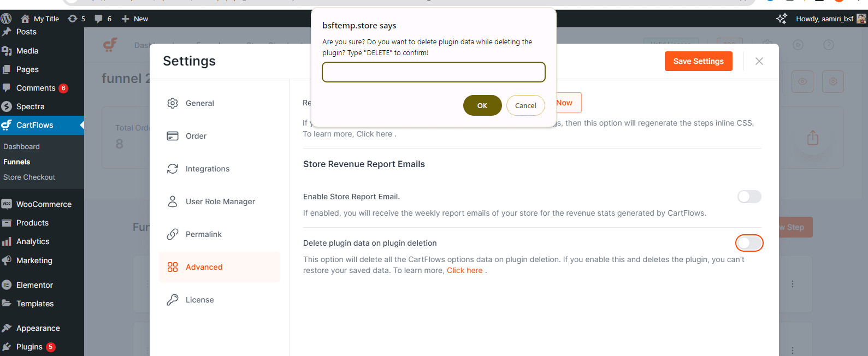Viewport: 868px width, 356px height.
Task: Toggle Delete plugin data on deletion switch
Action: tap(749, 243)
